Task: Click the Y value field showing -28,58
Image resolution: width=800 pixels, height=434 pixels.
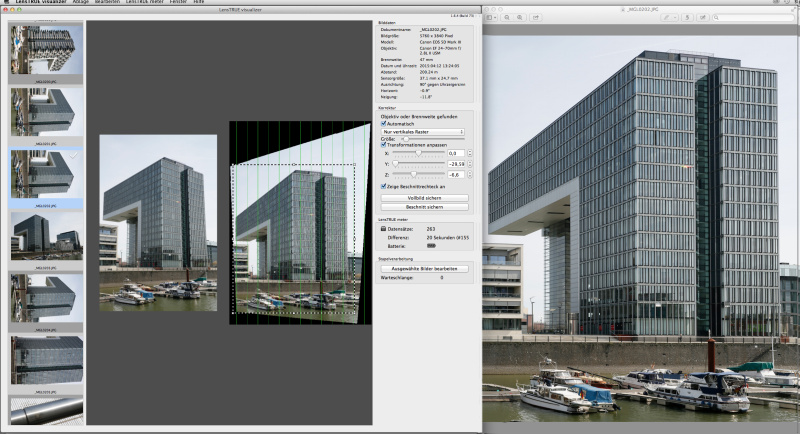Action: click(456, 164)
